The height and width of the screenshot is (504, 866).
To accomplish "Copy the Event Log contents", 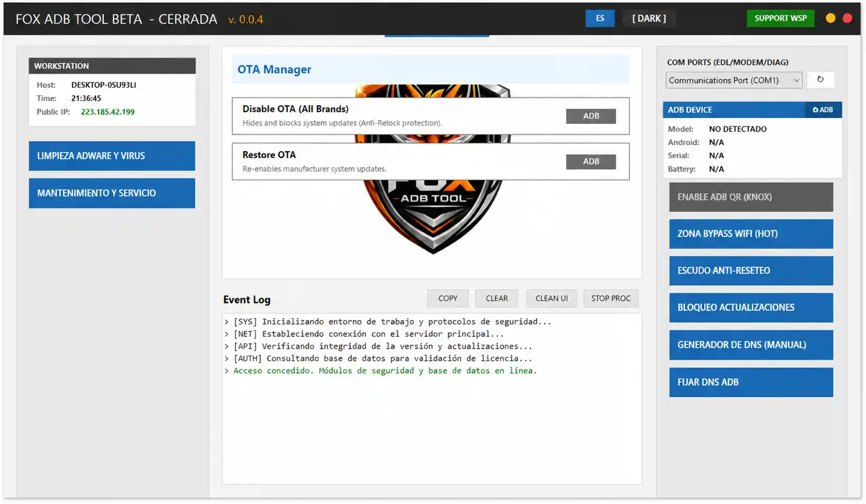I will [448, 298].
